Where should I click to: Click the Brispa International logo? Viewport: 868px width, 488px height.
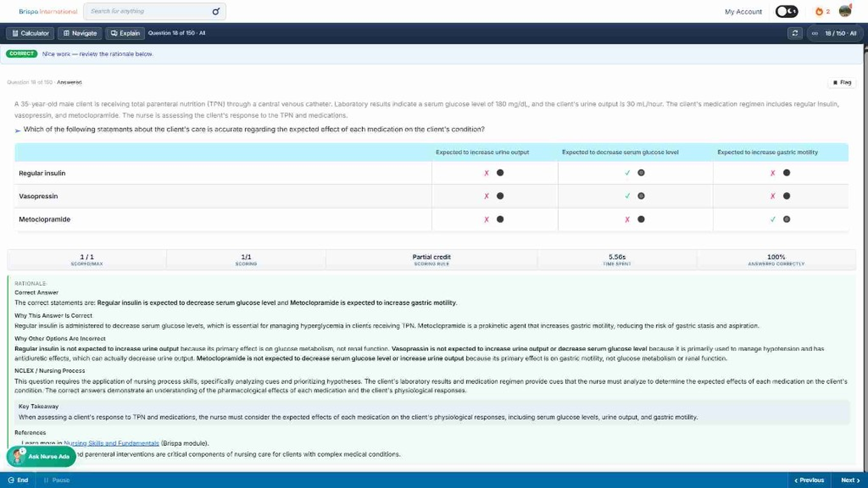coord(48,11)
